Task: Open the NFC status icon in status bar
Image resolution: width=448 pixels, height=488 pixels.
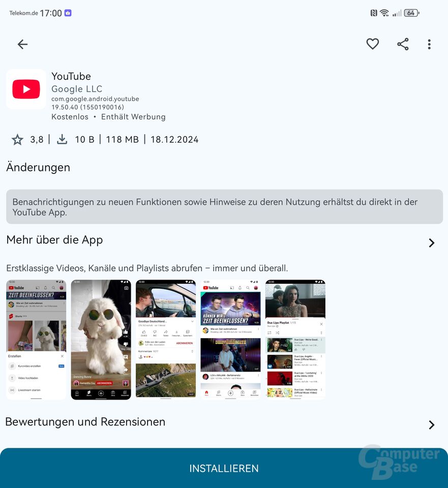Action: click(374, 13)
